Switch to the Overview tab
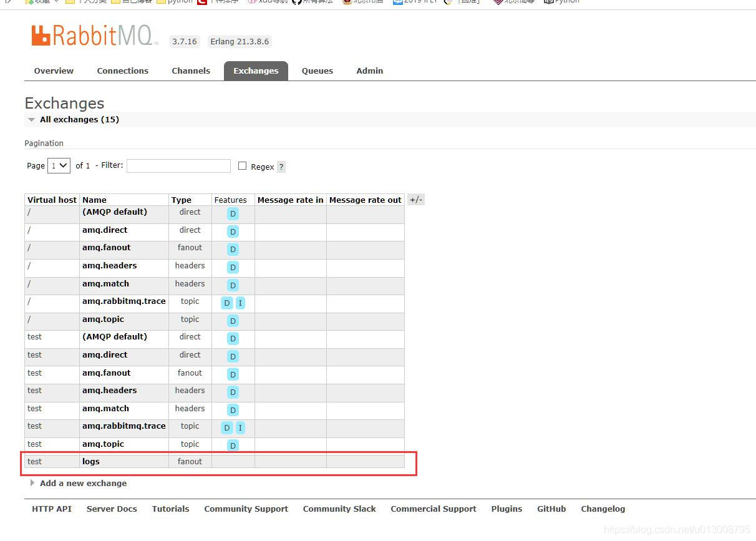 pos(54,71)
